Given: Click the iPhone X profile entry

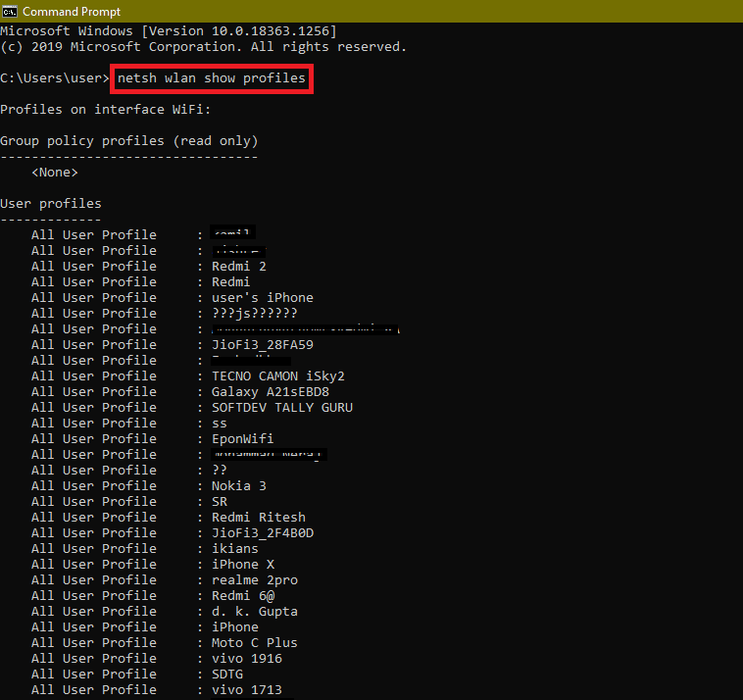Looking at the screenshot, I should click(x=242, y=565).
